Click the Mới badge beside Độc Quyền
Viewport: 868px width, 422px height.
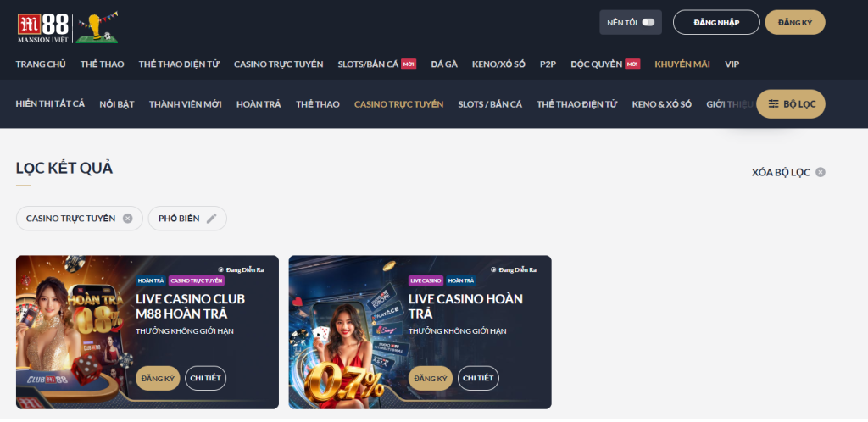pyautogui.click(x=632, y=64)
